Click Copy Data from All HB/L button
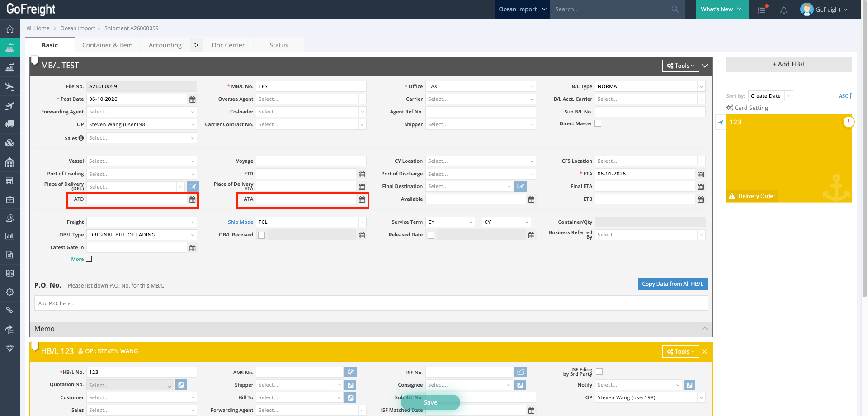This screenshot has width=868, height=416. 673,284
